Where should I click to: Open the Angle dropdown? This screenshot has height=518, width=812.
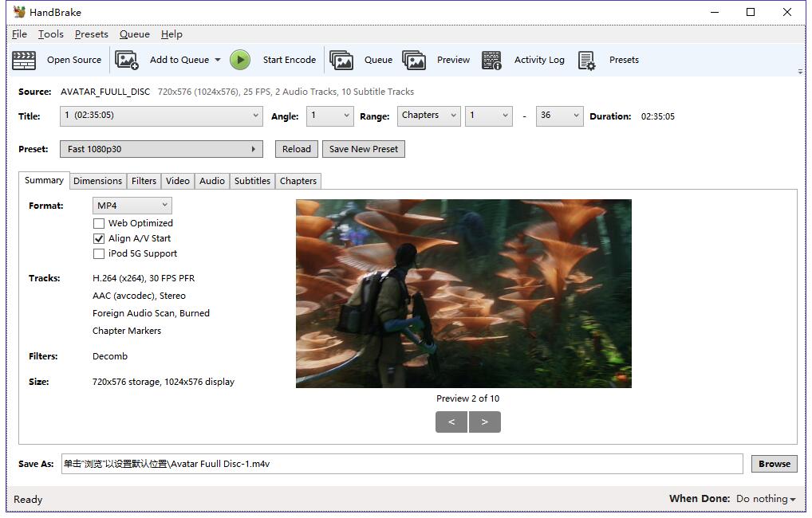330,116
